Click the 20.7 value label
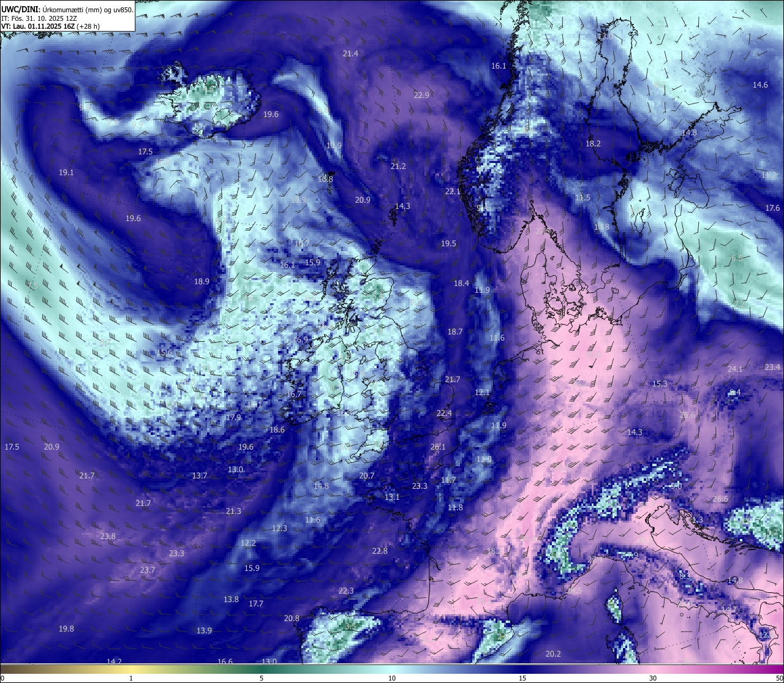This screenshot has width=784, height=683. (x=367, y=476)
